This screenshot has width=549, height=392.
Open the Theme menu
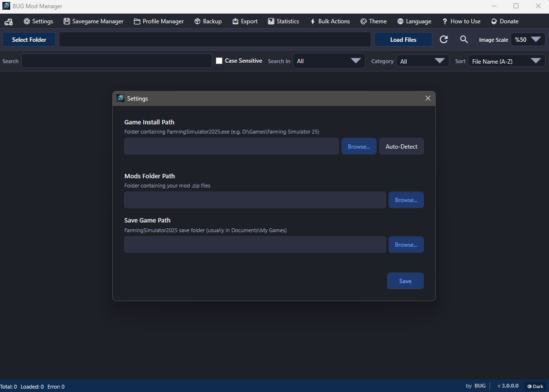(x=374, y=21)
